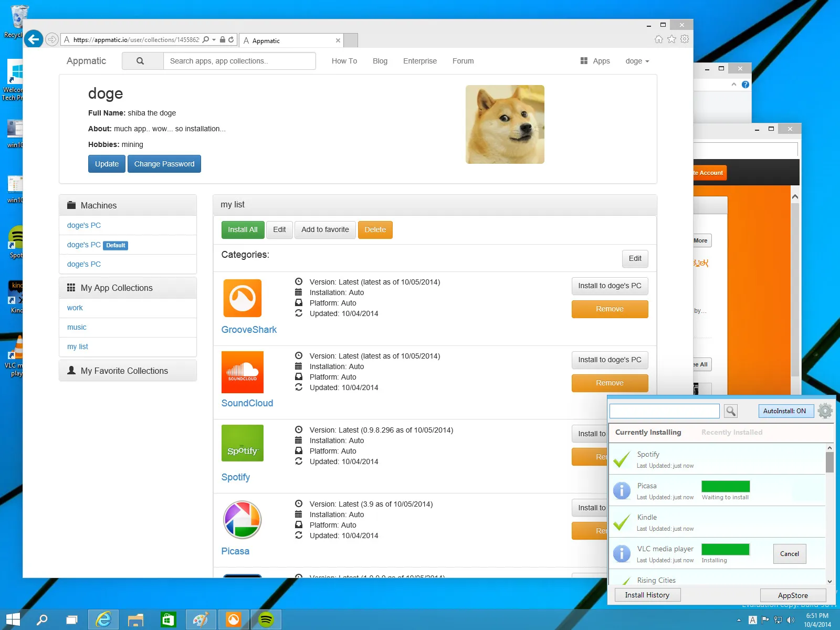
Task: Open the Picasa app icon
Action: click(242, 519)
